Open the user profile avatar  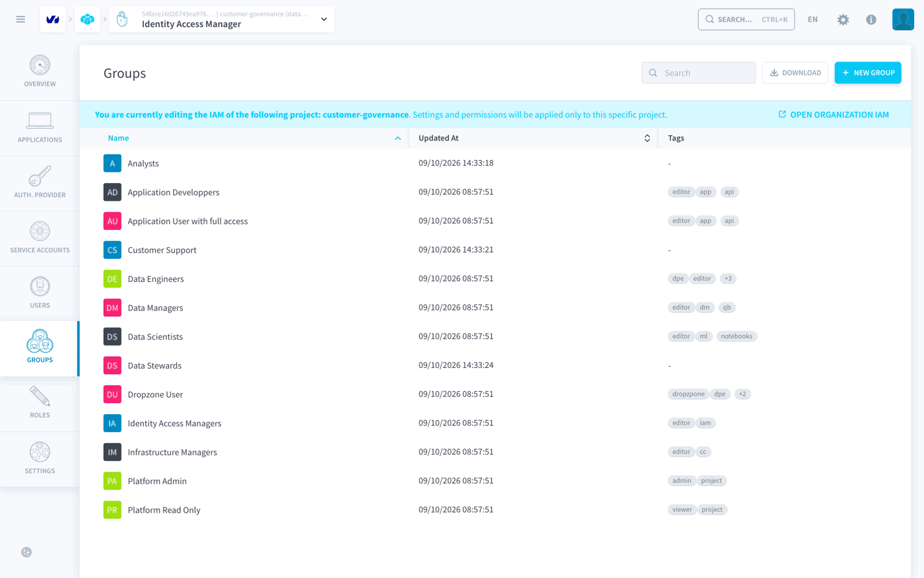(x=903, y=19)
